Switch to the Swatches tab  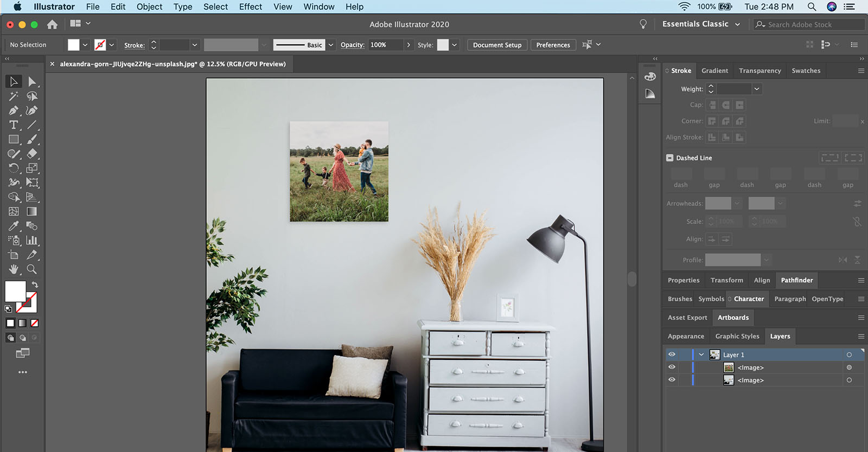(806, 70)
